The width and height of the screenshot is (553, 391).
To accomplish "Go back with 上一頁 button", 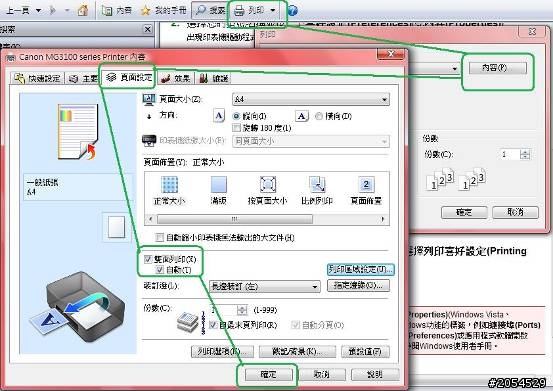I will click(x=18, y=11).
